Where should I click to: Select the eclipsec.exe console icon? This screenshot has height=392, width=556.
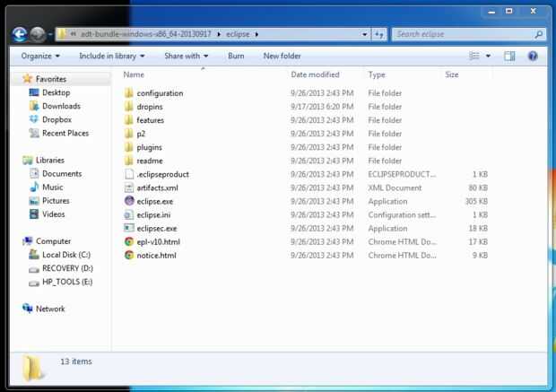click(129, 228)
